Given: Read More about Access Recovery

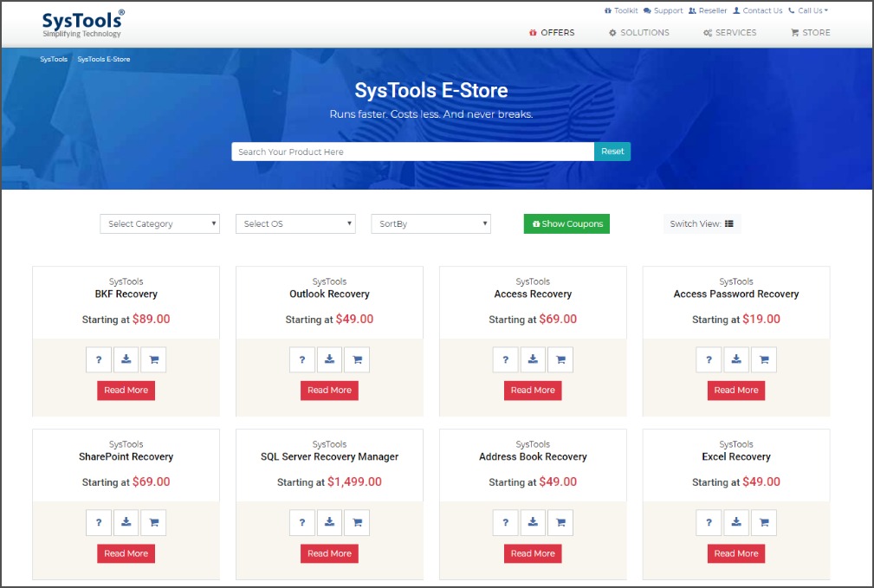Looking at the screenshot, I should [x=533, y=391].
